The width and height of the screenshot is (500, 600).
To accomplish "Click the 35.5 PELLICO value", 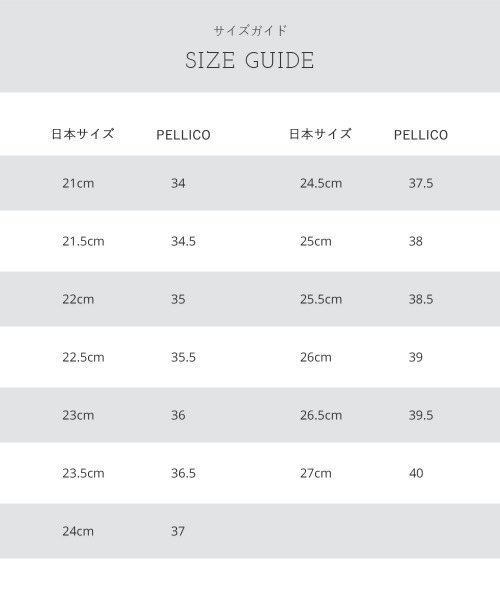I will [x=183, y=357].
